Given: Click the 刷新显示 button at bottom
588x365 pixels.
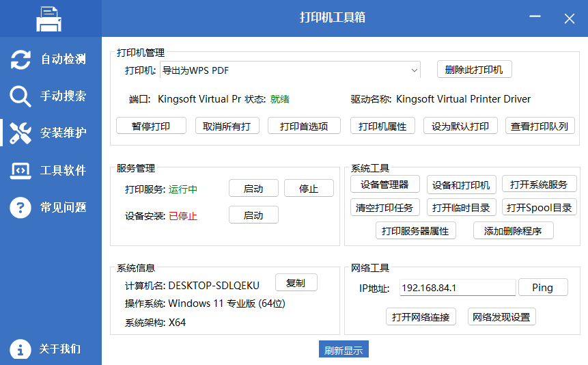Looking at the screenshot, I should pos(344,350).
